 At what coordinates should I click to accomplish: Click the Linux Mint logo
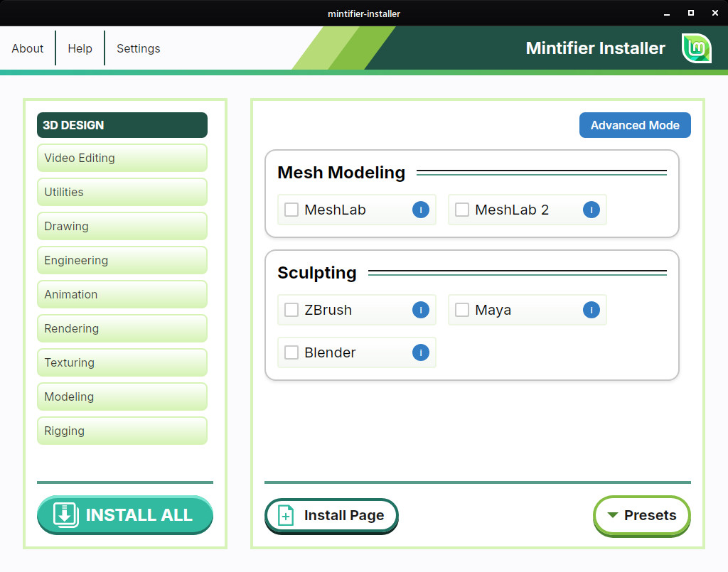[x=696, y=48]
